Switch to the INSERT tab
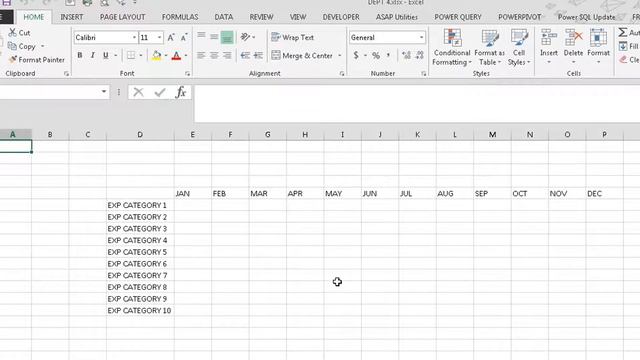 [72, 17]
